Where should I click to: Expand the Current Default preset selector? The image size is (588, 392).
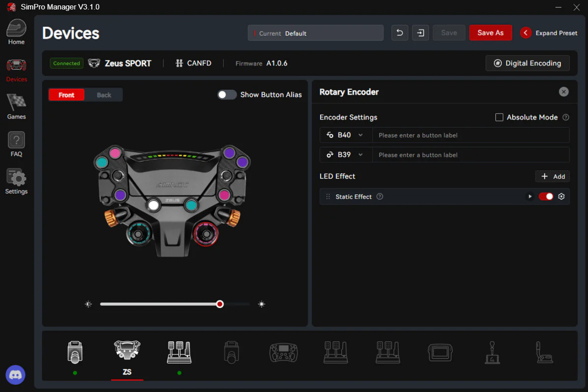[x=316, y=33]
